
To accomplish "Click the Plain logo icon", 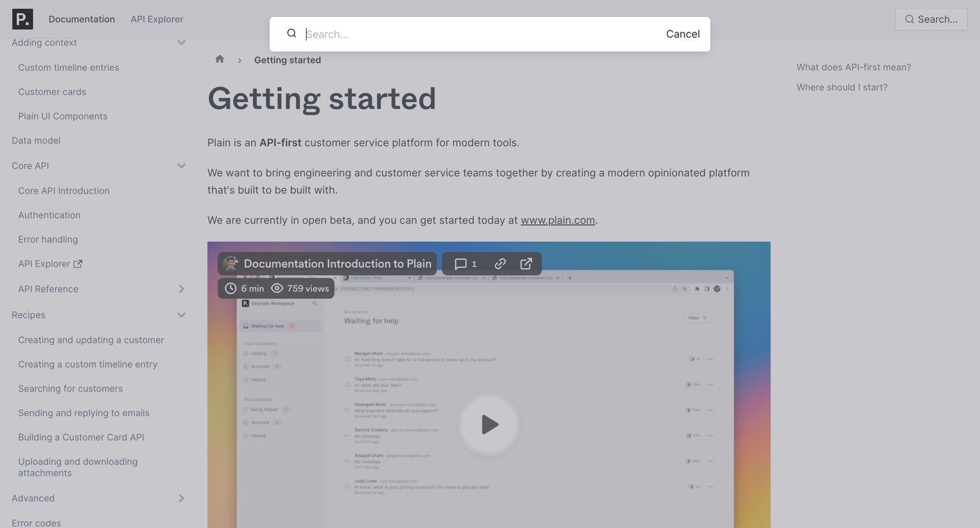I will (23, 19).
